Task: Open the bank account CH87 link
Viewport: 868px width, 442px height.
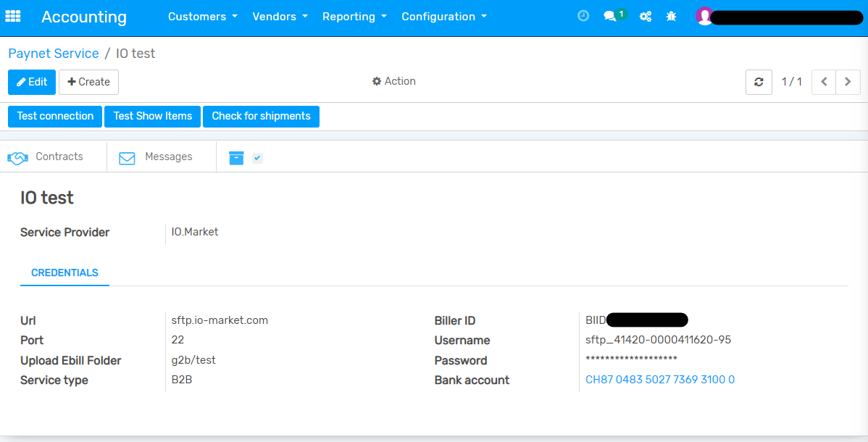Action: click(660, 379)
